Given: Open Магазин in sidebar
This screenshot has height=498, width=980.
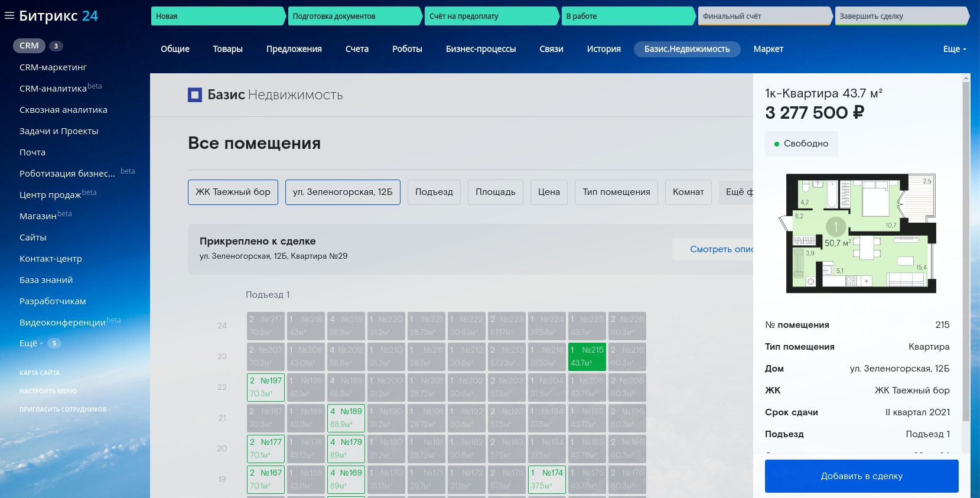Looking at the screenshot, I should coord(38,216).
